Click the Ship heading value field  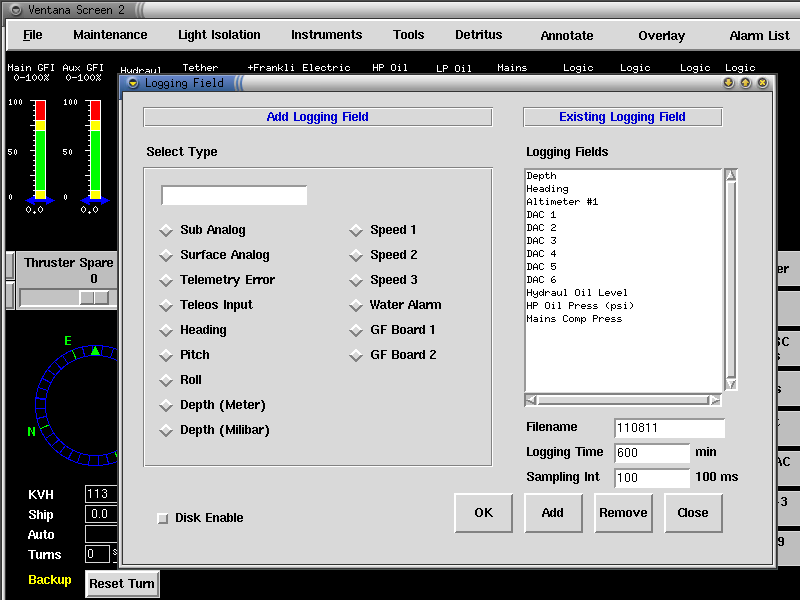(101, 514)
